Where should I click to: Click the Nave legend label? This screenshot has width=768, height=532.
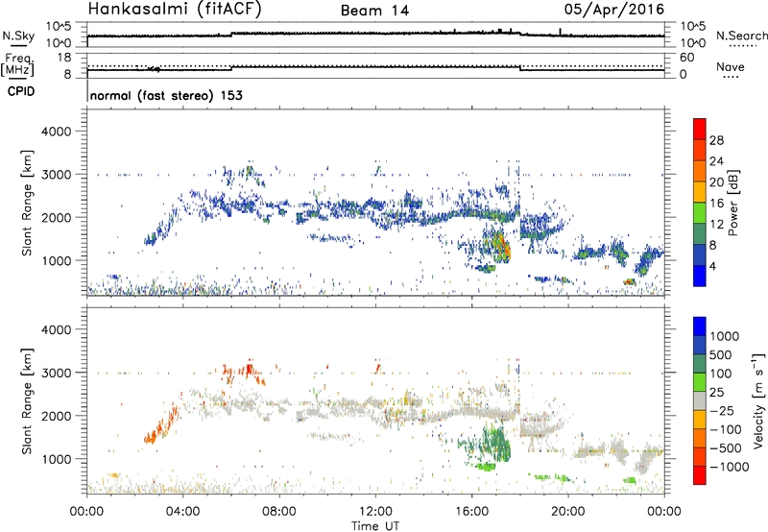pyautogui.click(x=731, y=66)
